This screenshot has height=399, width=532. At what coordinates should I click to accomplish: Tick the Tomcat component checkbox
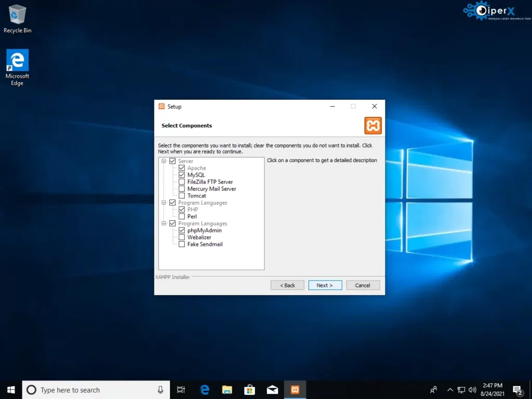(182, 196)
